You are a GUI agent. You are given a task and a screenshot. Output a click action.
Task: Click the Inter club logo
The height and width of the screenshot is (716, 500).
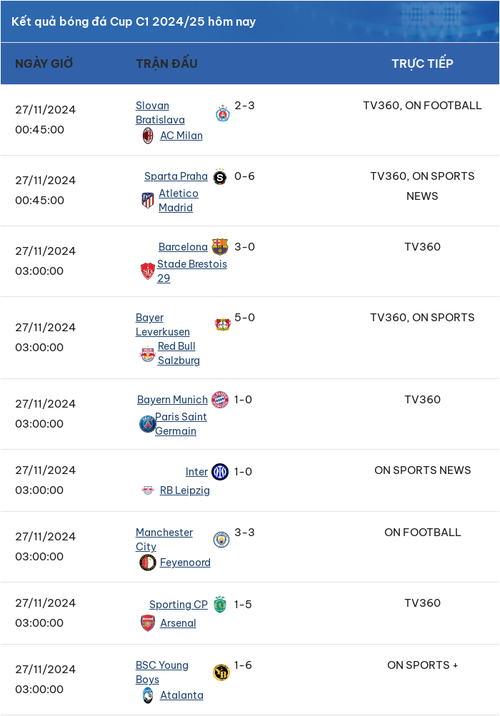(220, 472)
